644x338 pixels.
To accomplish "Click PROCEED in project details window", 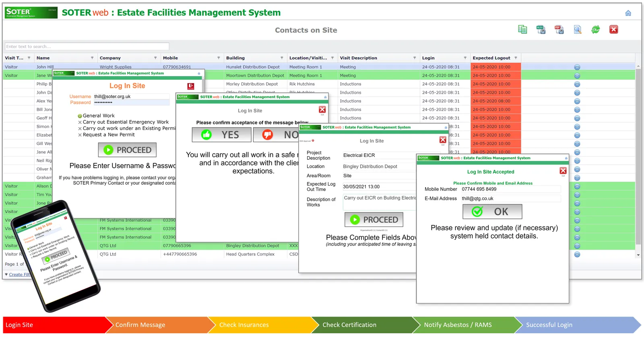I will point(374,220).
